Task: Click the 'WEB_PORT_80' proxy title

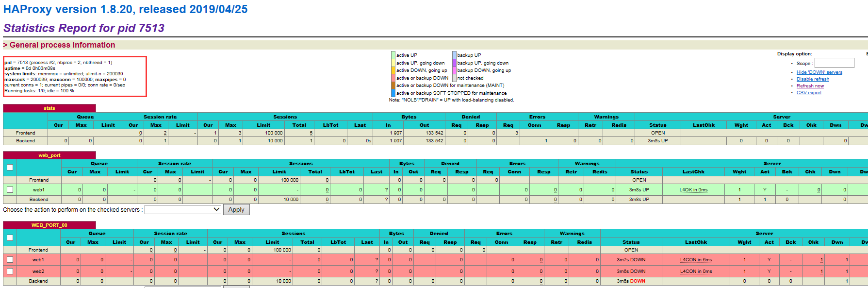Action: (x=49, y=225)
